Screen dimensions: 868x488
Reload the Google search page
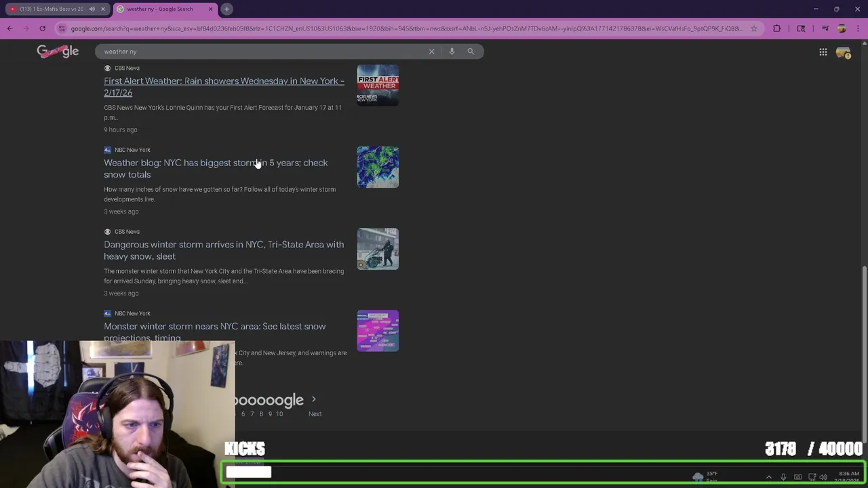click(42, 28)
